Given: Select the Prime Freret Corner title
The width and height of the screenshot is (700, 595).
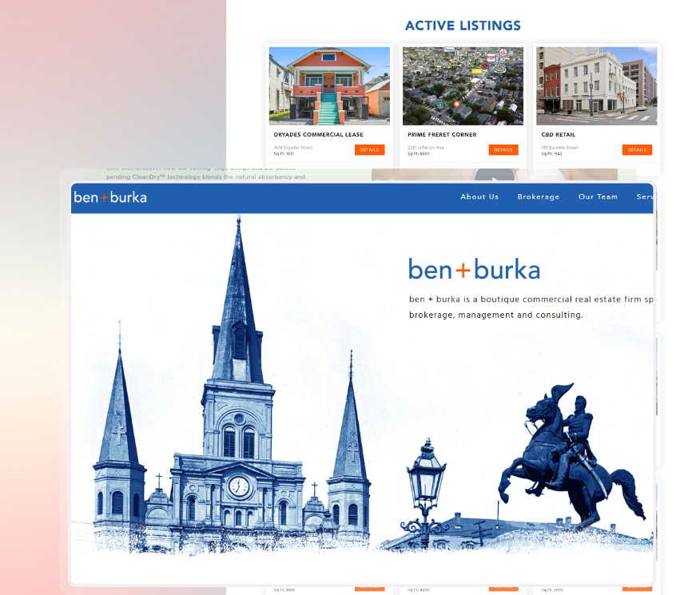Looking at the screenshot, I should click(x=442, y=135).
